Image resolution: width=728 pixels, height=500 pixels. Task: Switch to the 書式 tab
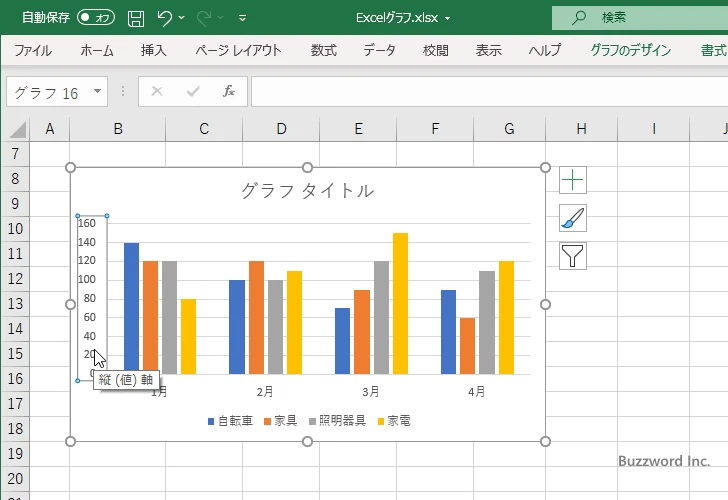[x=714, y=50]
